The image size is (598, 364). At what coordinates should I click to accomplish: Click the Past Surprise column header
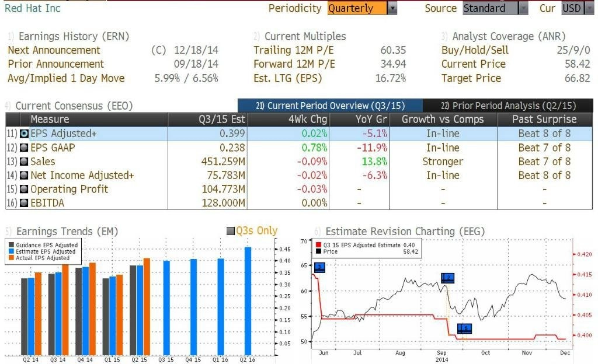[544, 119]
